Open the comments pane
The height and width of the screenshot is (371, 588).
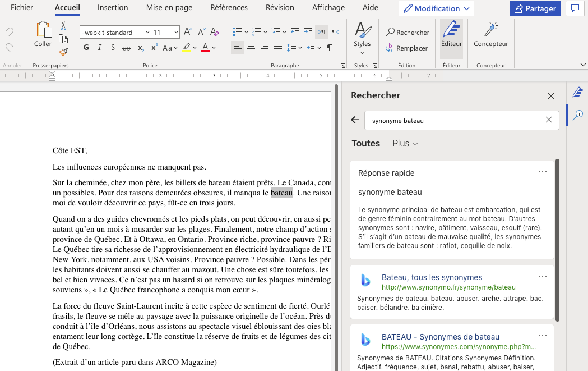(x=575, y=8)
